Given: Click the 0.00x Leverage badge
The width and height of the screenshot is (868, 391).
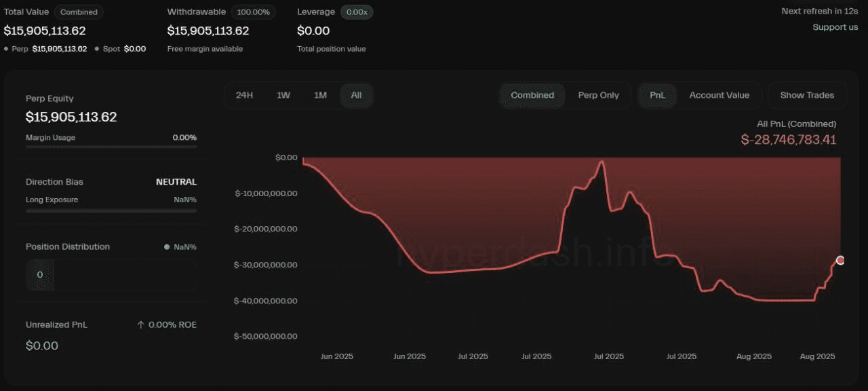Looking at the screenshot, I should point(356,12).
